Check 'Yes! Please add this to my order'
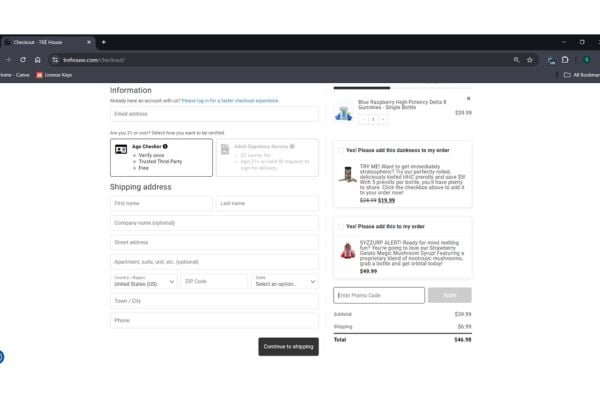The width and height of the screenshot is (600, 400). [341, 226]
